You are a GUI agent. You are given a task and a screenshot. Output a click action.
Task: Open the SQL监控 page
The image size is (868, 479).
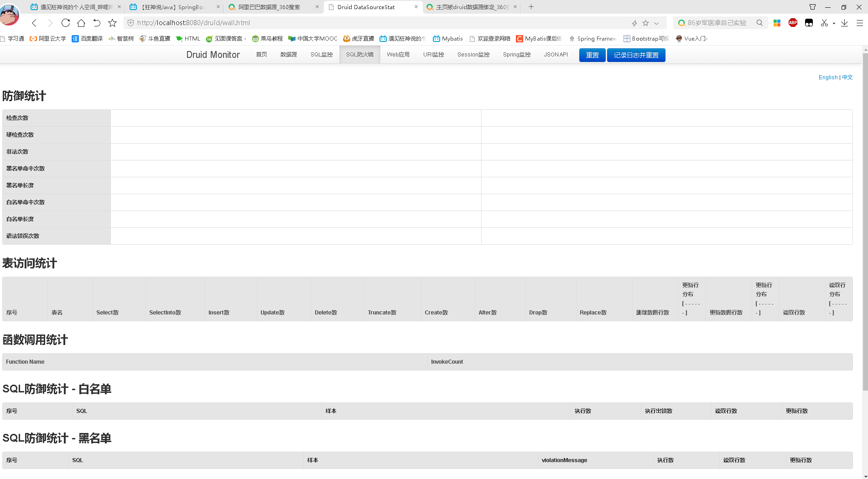pos(322,55)
